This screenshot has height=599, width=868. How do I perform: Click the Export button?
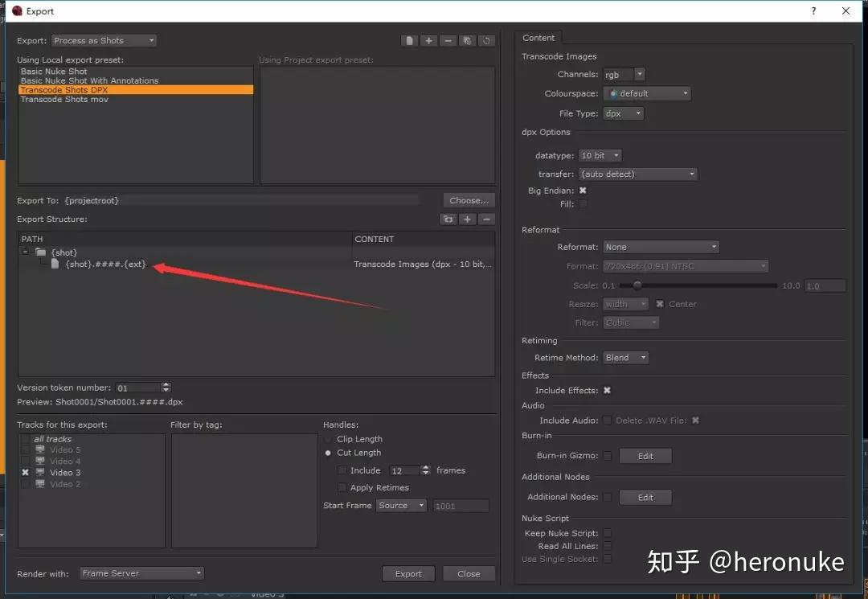coord(408,573)
